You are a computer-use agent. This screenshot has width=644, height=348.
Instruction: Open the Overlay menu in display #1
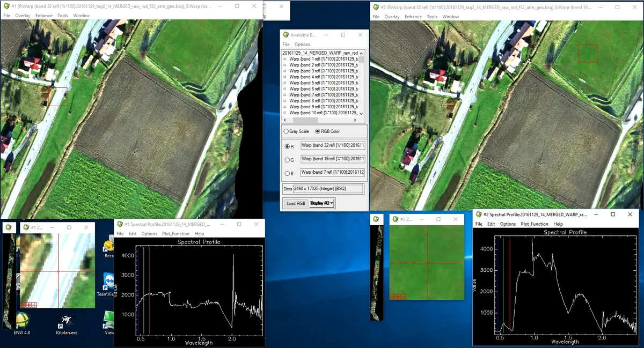[22, 15]
